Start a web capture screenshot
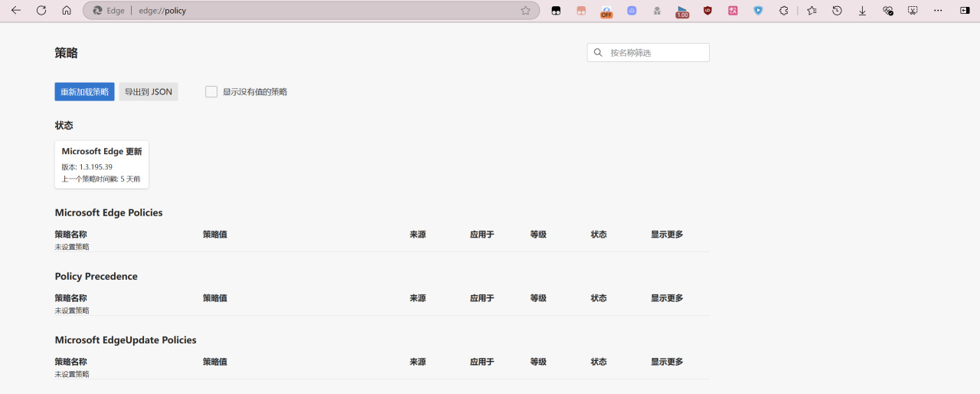 pos(913,11)
